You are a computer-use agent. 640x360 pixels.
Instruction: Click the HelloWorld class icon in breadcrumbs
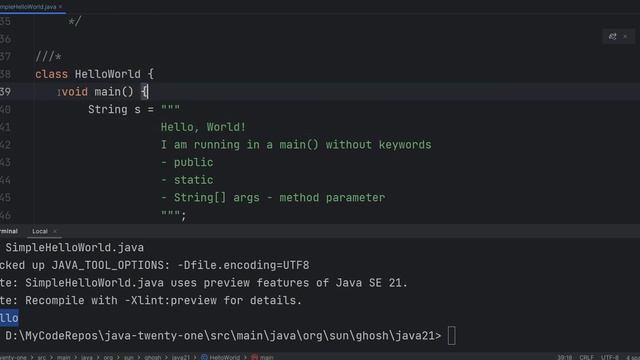pyautogui.click(x=204, y=357)
